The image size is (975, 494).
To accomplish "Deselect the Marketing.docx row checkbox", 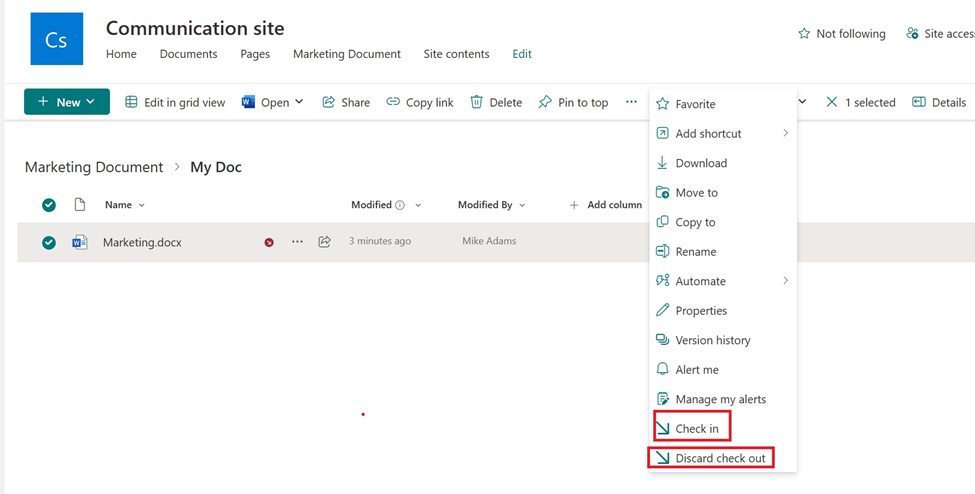I will (x=49, y=242).
